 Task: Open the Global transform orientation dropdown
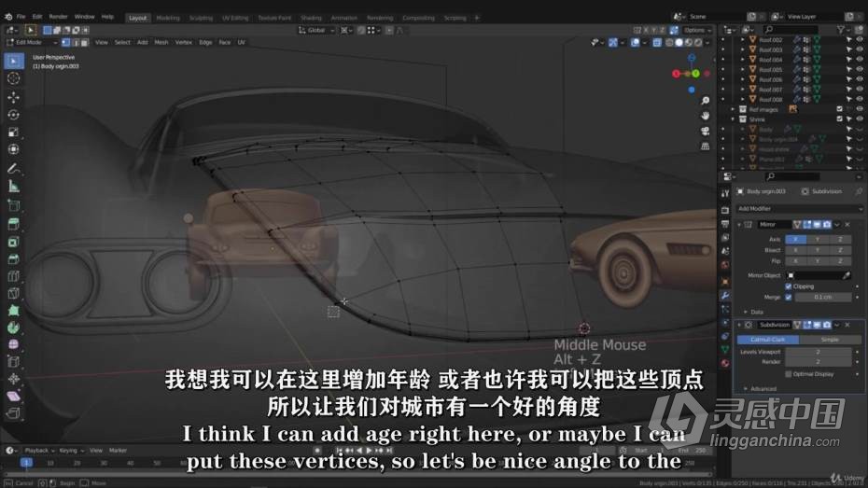click(316, 31)
